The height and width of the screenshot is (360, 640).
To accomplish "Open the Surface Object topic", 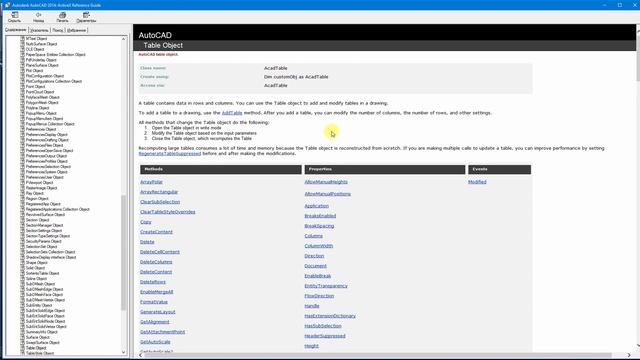I will click(x=38, y=337).
